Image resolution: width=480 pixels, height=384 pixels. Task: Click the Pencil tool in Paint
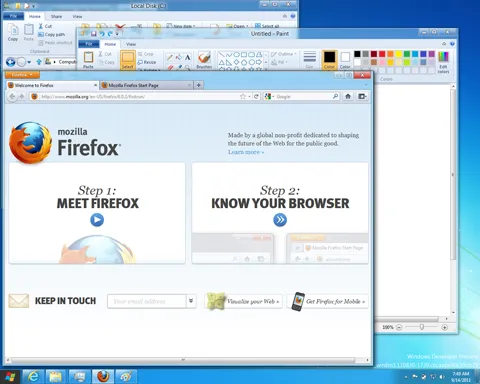170,57
